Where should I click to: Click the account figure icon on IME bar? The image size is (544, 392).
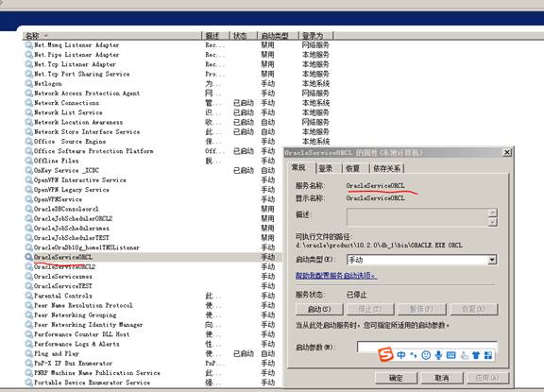[x=465, y=355]
